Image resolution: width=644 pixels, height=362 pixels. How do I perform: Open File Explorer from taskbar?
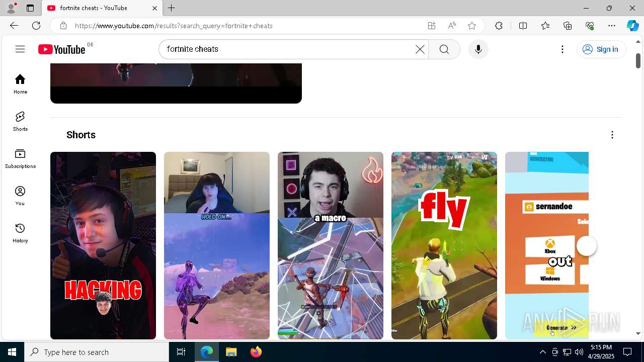click(x=231, y=352)
